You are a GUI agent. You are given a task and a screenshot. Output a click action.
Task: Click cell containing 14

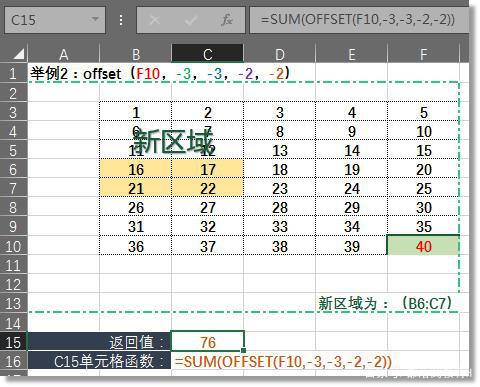(x=352, y=150)
